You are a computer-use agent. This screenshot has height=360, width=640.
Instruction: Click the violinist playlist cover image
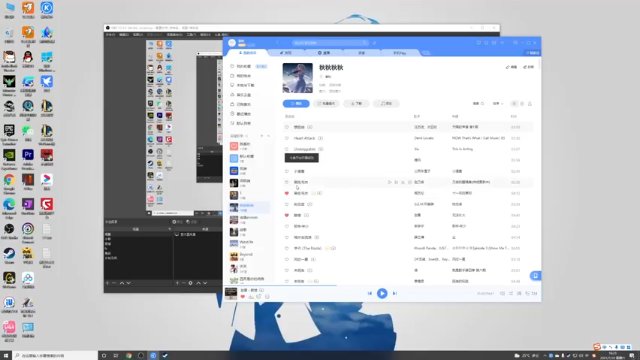click(x=298, y=78)
